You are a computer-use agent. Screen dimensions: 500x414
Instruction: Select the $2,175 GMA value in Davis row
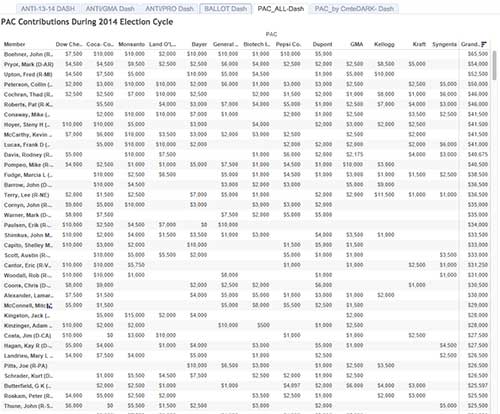pos(354,155)
